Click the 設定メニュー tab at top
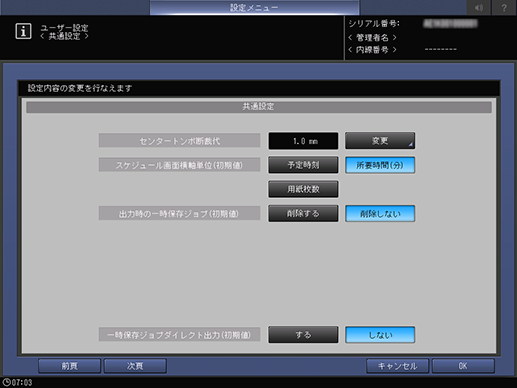 tap(254, 7)
